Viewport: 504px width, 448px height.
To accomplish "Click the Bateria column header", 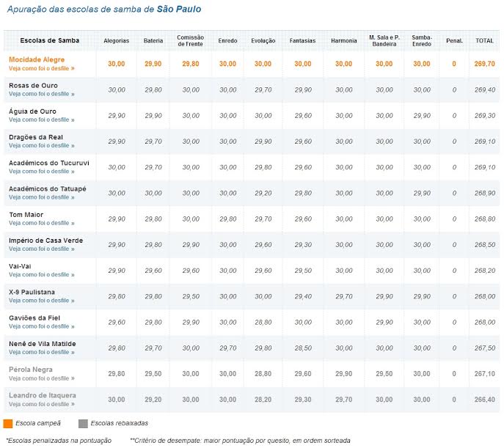I will pos(153,40).
